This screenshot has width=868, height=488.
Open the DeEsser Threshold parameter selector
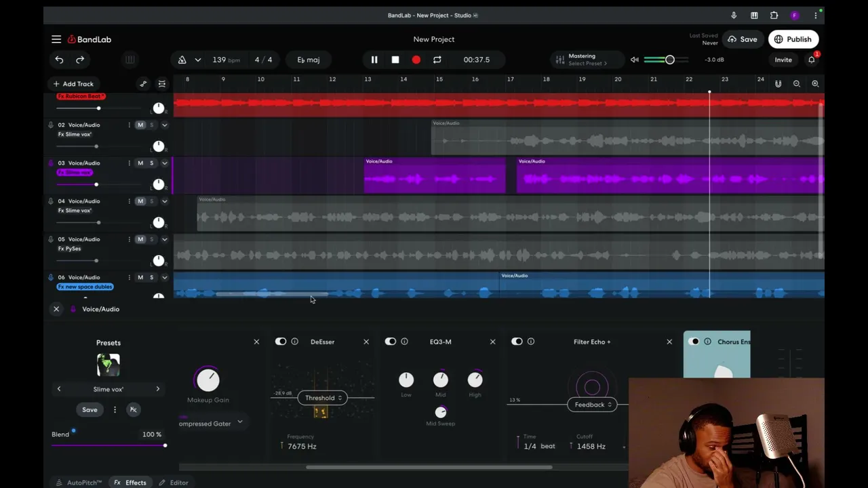323,398
